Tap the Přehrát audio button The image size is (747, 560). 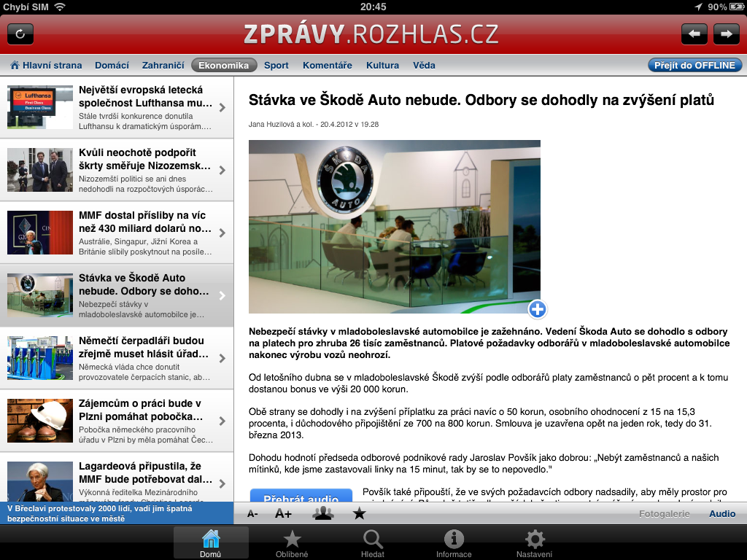(301, 495)
